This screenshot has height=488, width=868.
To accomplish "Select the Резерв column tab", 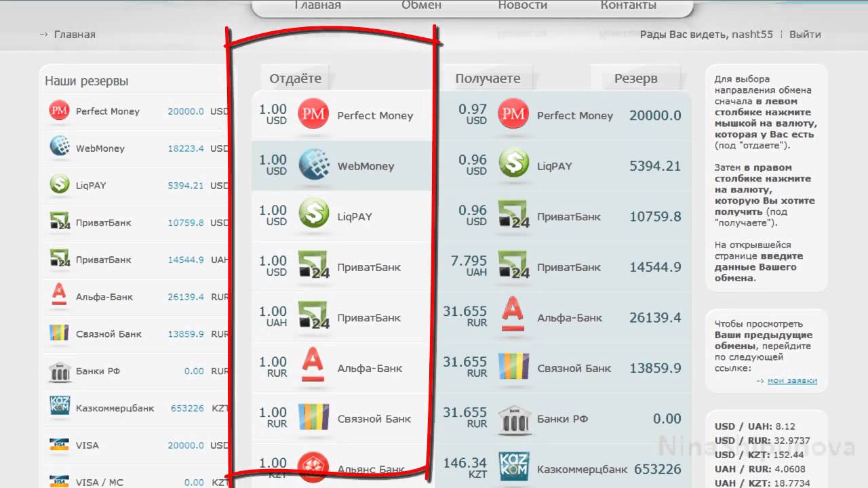I will tap(635, 78).
